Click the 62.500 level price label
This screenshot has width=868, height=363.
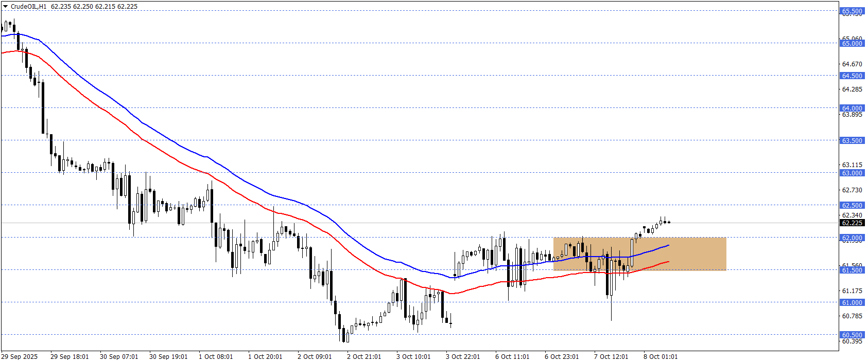point(852,205)
